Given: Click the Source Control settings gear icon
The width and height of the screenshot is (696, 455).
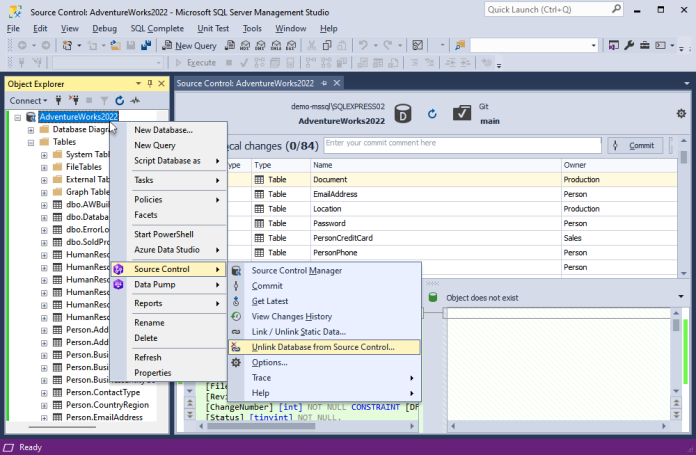Looking at the screenshot, I should pyautogui.click(x=681, y=114).
